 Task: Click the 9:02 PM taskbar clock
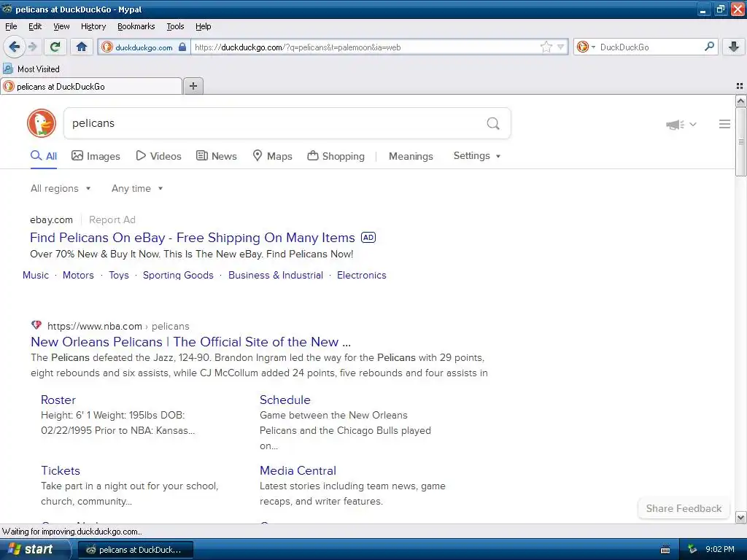tap(720, 550)
